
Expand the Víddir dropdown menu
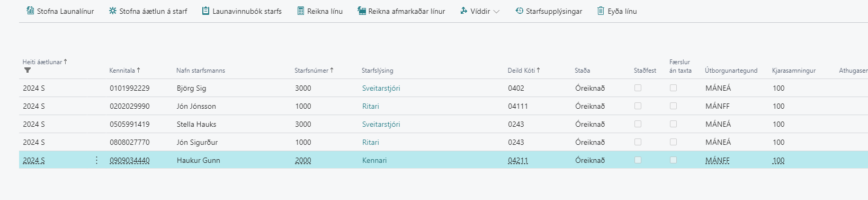coord(479,11)
